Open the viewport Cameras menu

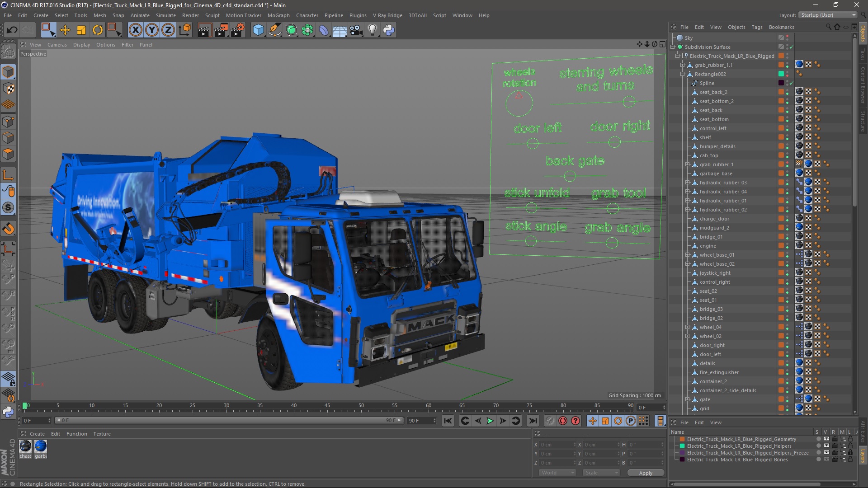57,45
